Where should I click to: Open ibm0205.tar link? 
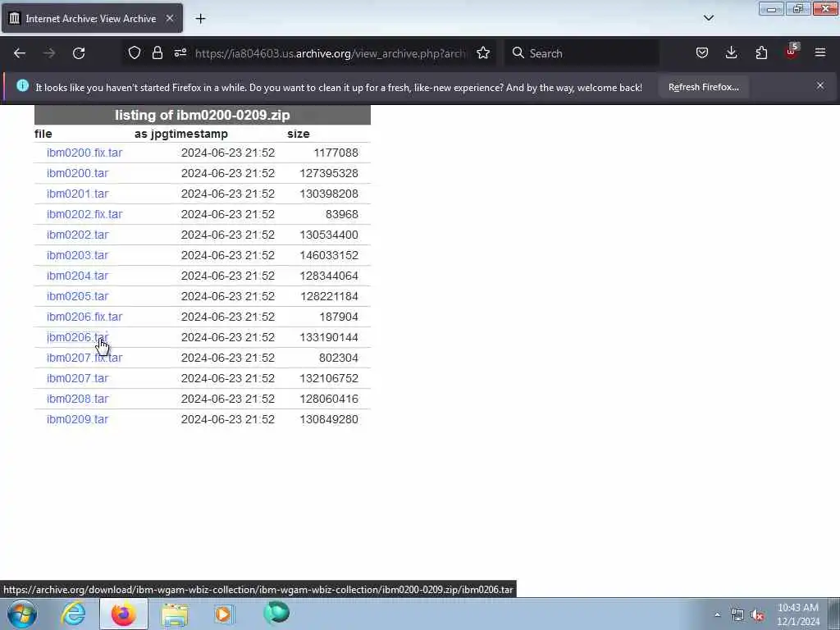[78, 296]
